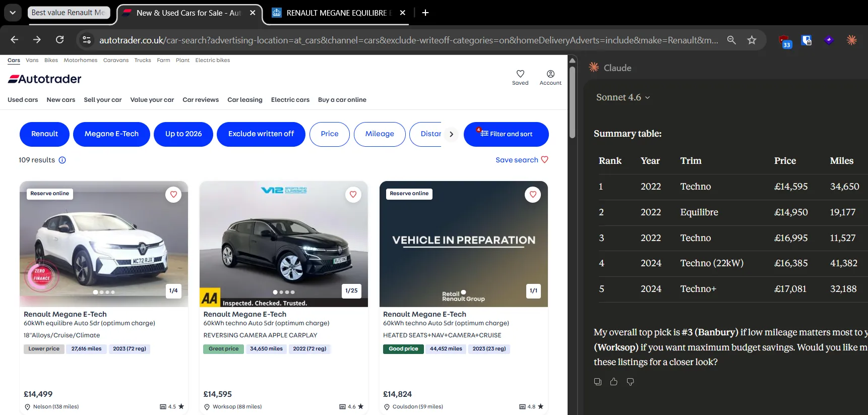Copy Claude's response
868x415 pixels.
598,382
